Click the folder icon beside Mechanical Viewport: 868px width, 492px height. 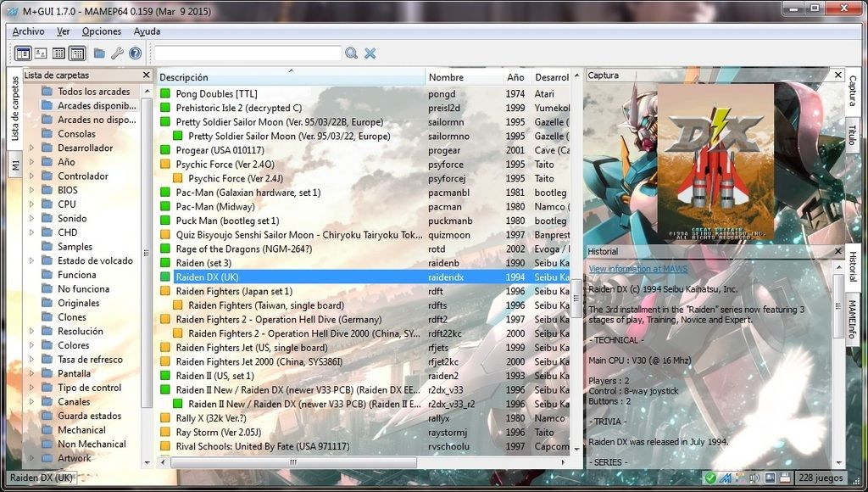[47, 430]
